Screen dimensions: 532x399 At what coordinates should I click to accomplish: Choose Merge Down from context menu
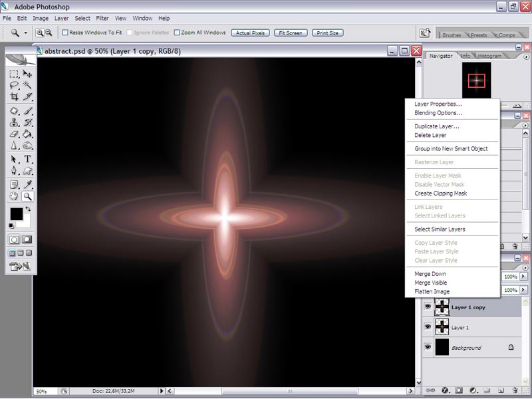tap(430, 274)
